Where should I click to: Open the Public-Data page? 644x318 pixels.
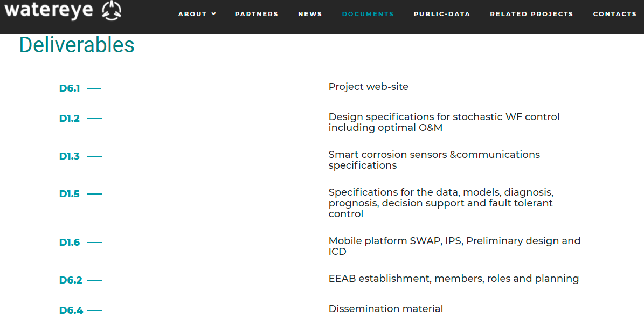pyautogui.click(x=442, y=14)
